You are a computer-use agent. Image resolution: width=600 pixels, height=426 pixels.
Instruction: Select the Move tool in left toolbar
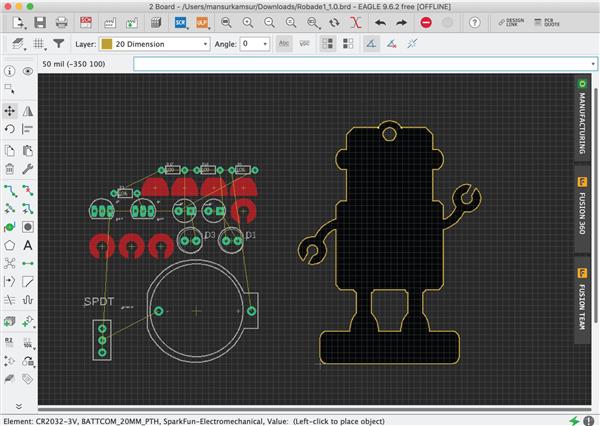[x=10, y=110]
